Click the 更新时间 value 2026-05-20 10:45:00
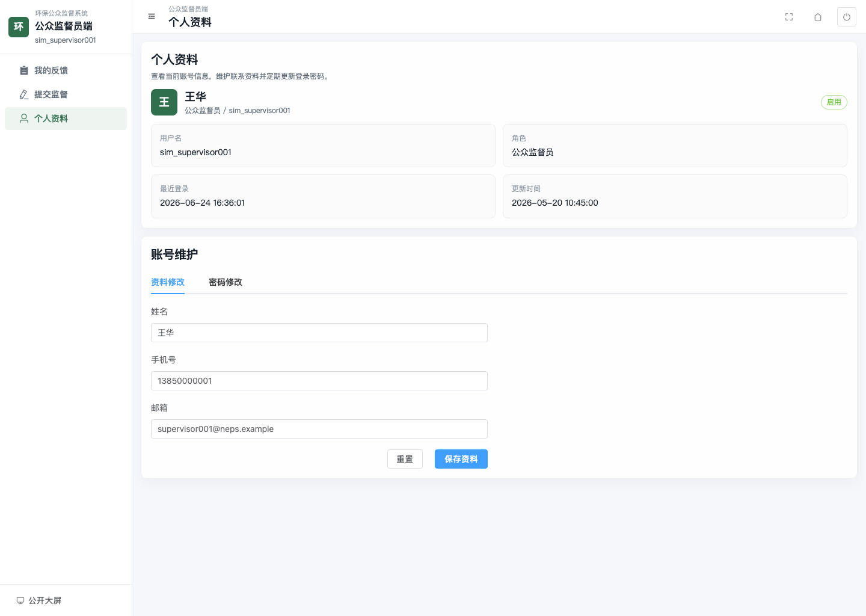Viewport: 866px width, 616px height. (555, 203)
